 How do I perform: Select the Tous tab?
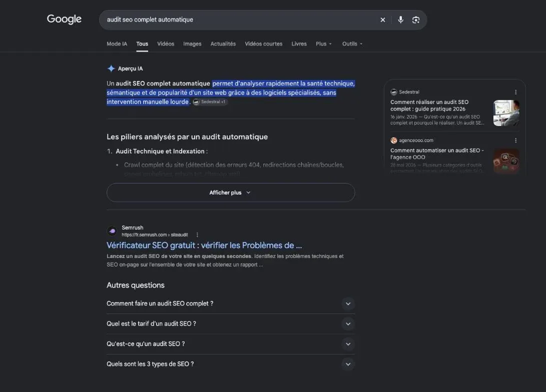(142, 44)
